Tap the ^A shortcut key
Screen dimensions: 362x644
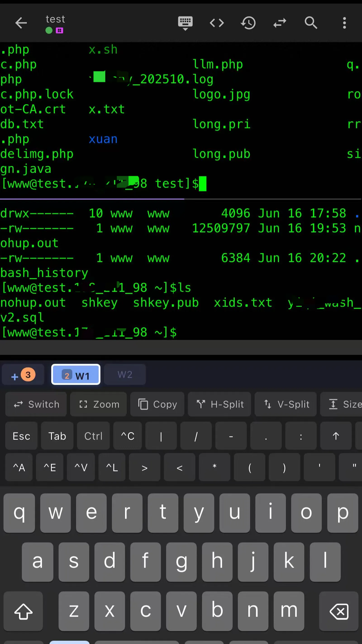19,467
